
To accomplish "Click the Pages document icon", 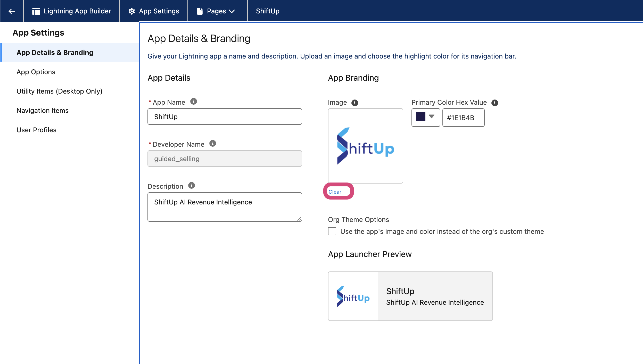I will click(x=200, y=11).
